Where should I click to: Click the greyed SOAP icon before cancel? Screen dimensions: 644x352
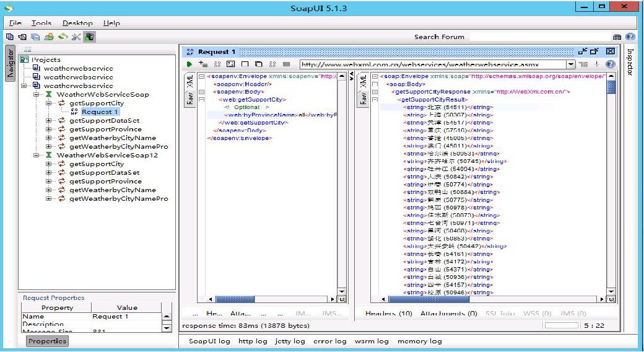[x=272, y=64]
